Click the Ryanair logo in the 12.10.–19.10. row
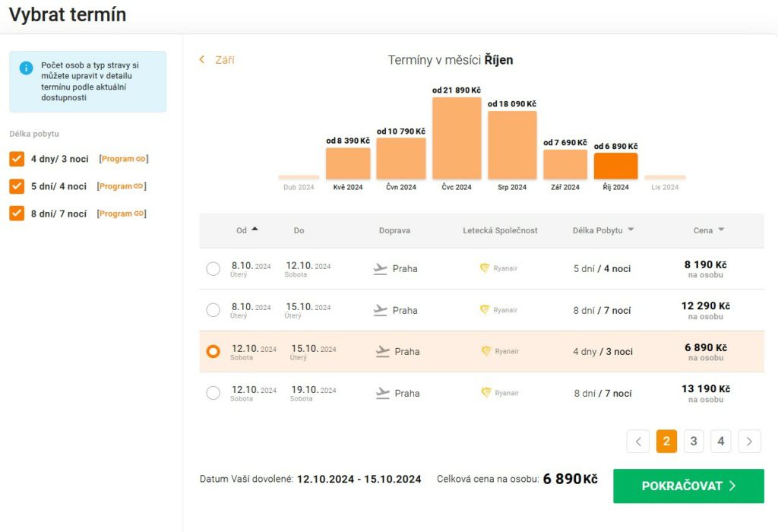 (x=486, y=393)
